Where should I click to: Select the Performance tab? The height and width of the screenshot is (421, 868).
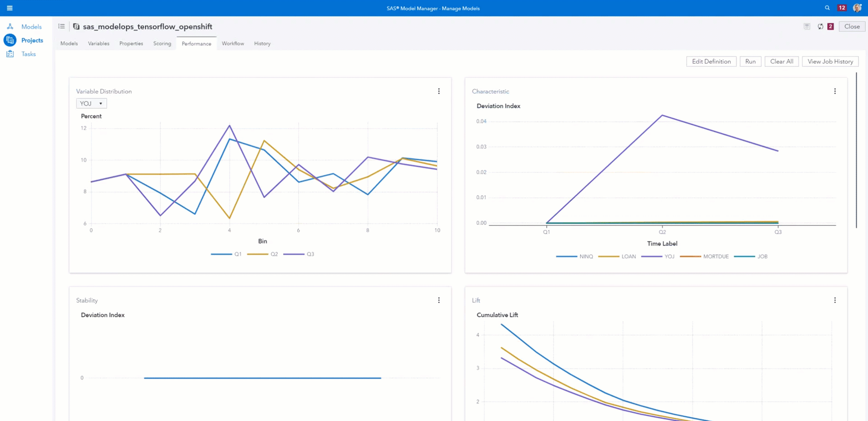pyautogui.click(x=197, y=44)
